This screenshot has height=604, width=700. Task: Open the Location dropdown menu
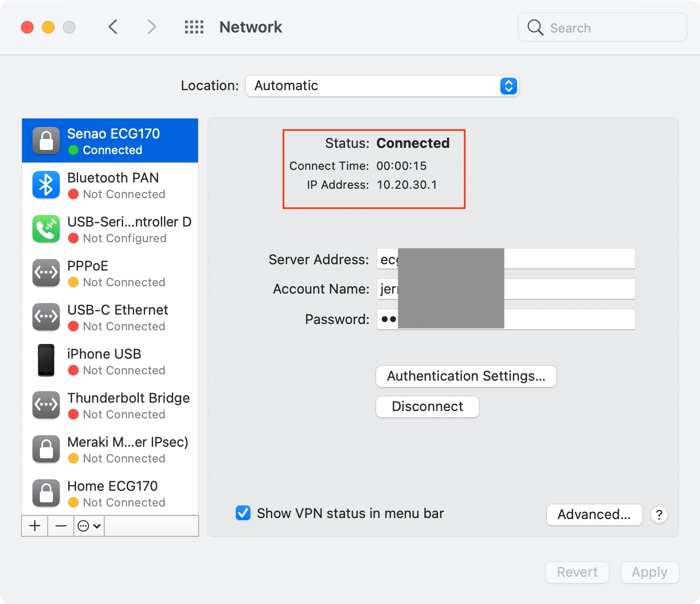[382, 86]
